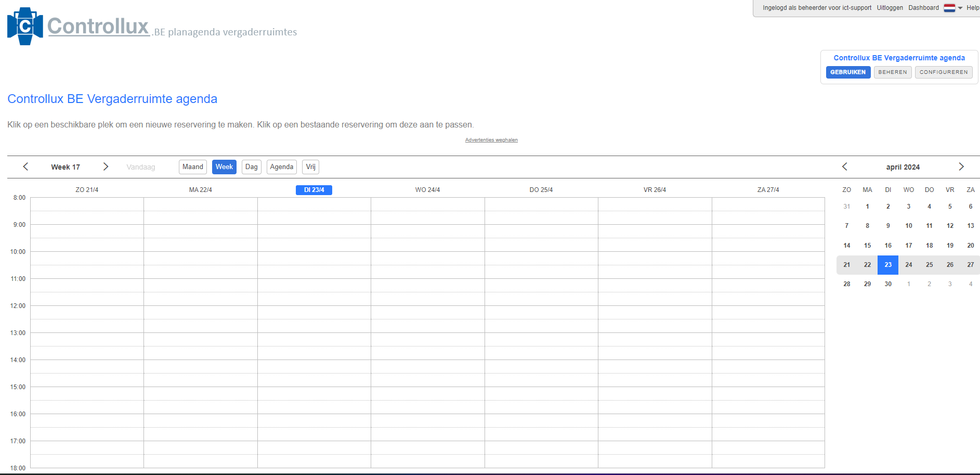This screenshot has width=980, height=475.
Task: Show previous month in mini calendar
Action: pyautogui.click(x=844, y=166)
